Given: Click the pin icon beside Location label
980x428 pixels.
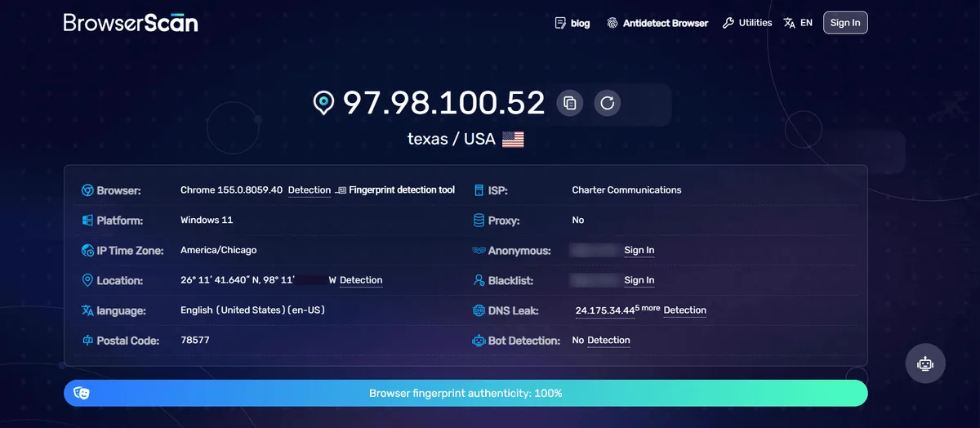Looking at the screenshot, I should 87,280.
